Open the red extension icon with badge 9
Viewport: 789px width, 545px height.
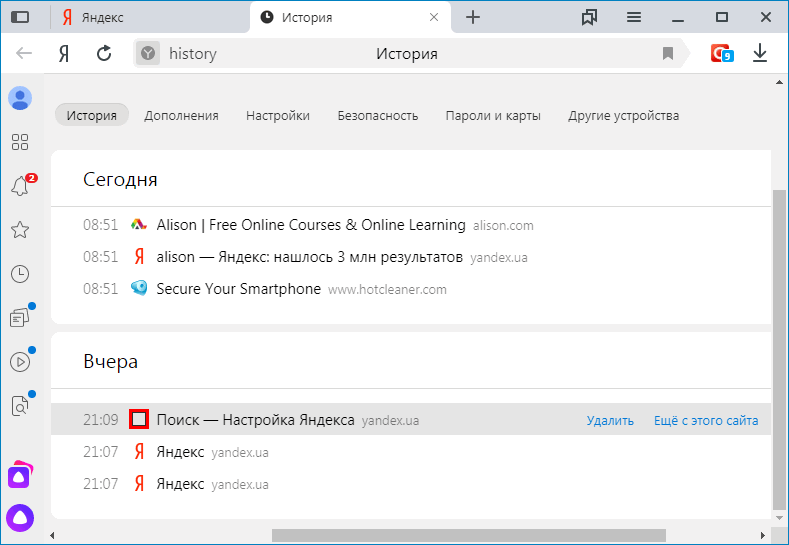tap(722, 53)
